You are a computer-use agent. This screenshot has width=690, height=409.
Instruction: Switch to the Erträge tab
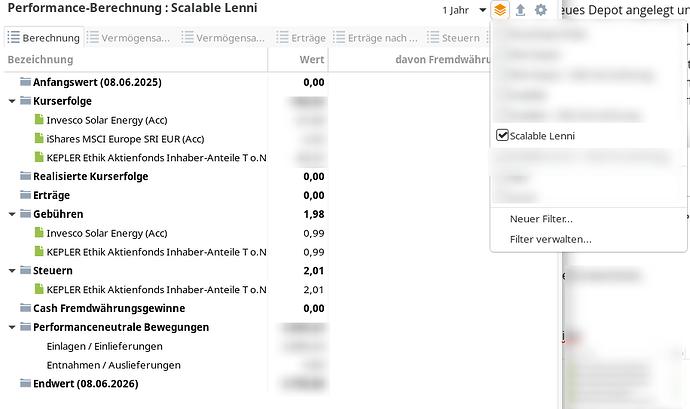pyautogui.click(x=301, y=38)
